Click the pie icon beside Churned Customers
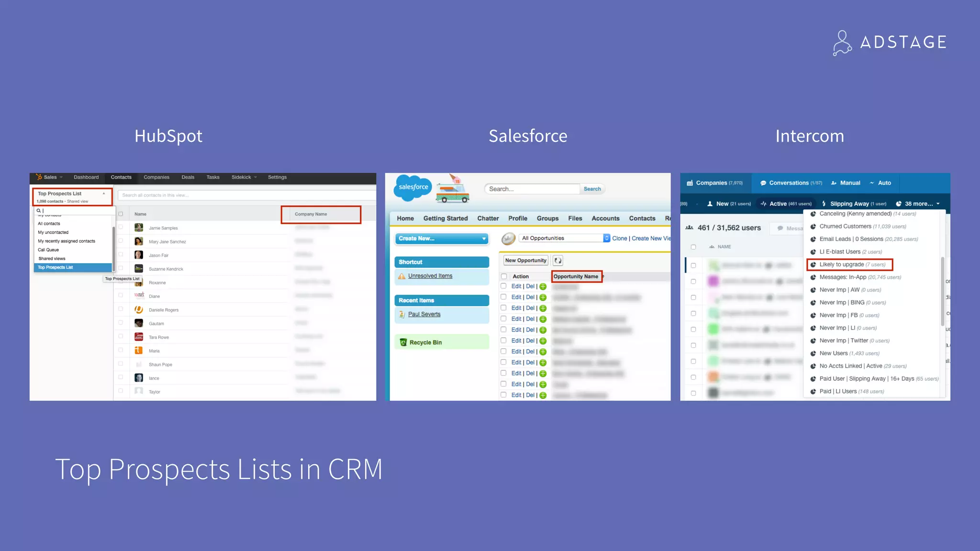Screen dimensions: 980x551 (x=813, y=227)
